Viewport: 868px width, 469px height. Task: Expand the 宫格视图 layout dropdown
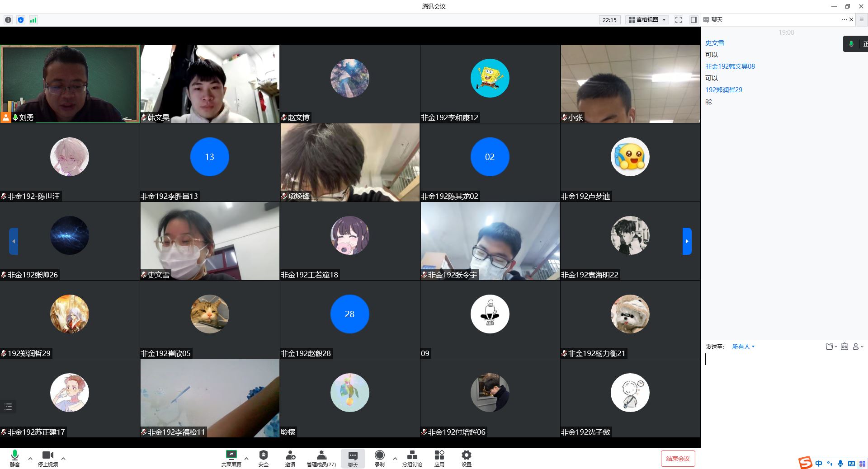[x=647, y=20]
